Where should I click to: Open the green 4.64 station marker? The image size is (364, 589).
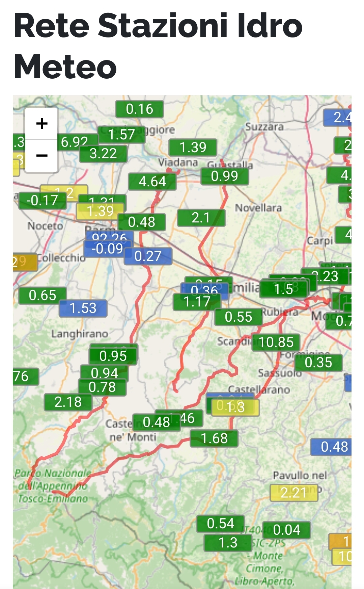[152, 182]
